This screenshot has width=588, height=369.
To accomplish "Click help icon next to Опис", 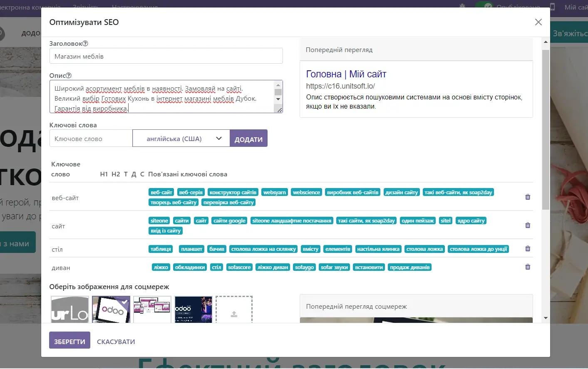I will pos(69,76).
